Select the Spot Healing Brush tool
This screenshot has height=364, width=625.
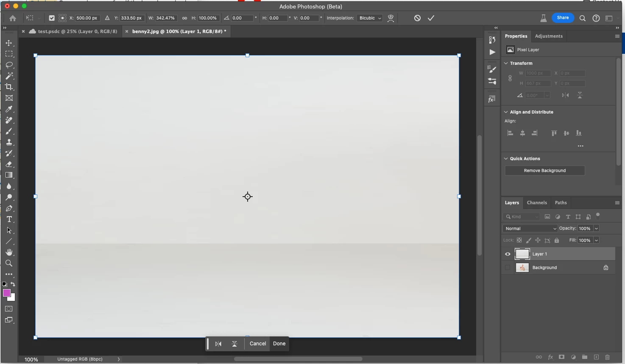(9, 120)
